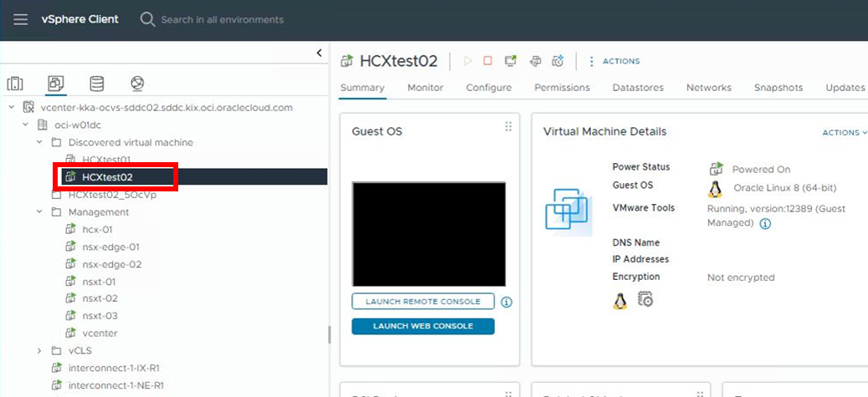Image resolution: width=868 pixels, height=397 pixels.
Task: Open Actions dropdown in Virtual Machine Details
Action: (x=845, y=132)
